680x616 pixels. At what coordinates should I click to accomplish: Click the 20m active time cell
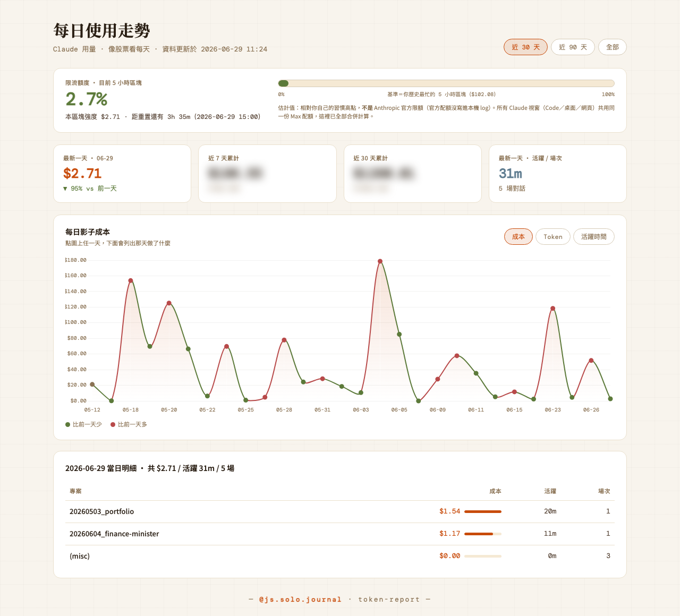click(550, 511)
